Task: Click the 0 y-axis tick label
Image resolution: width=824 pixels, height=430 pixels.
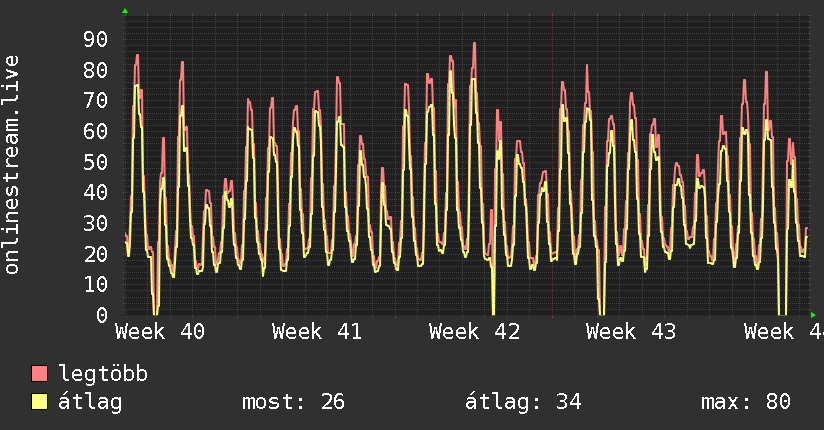Action: coord(102,315)
